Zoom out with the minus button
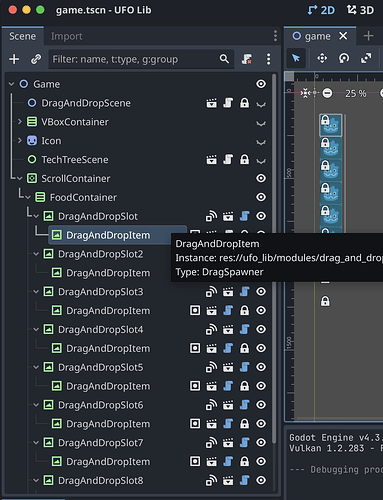Image resolution: width=383 pixels, height=500 pixels. tap(327, 93)
